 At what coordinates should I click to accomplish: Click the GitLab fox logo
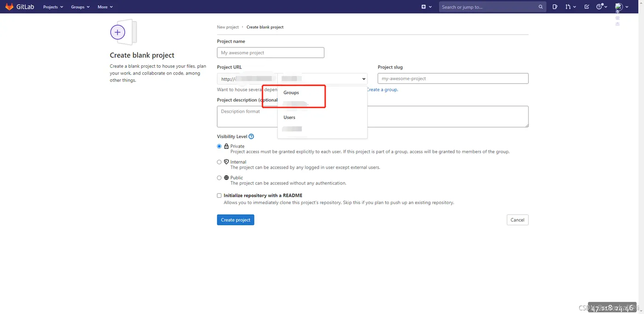click(9, 7)
